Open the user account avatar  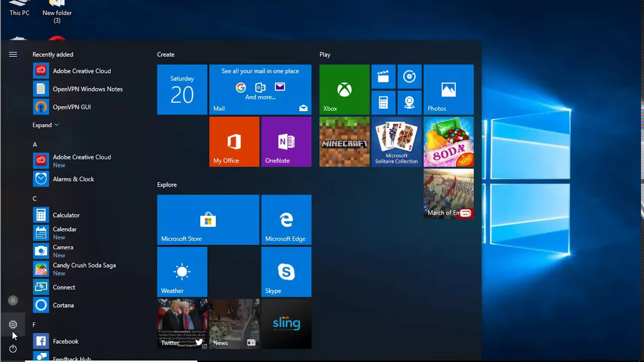coord(13,301)
